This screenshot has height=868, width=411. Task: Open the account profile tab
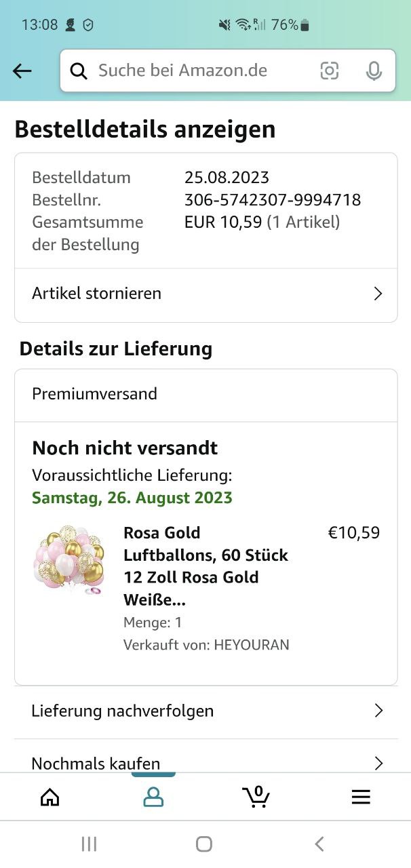point(153,797)
